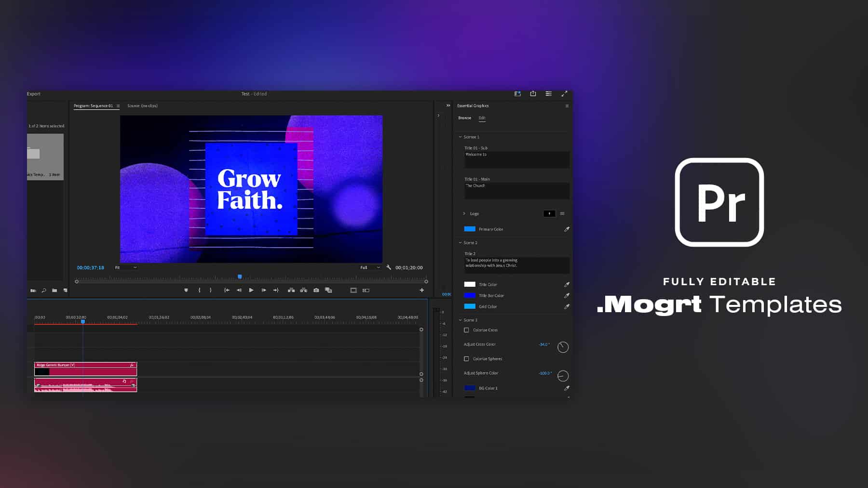The width and height of the screenshot is (868, 488).
Task: Collapse the Scene 2 group
Action: click(460, 243)
